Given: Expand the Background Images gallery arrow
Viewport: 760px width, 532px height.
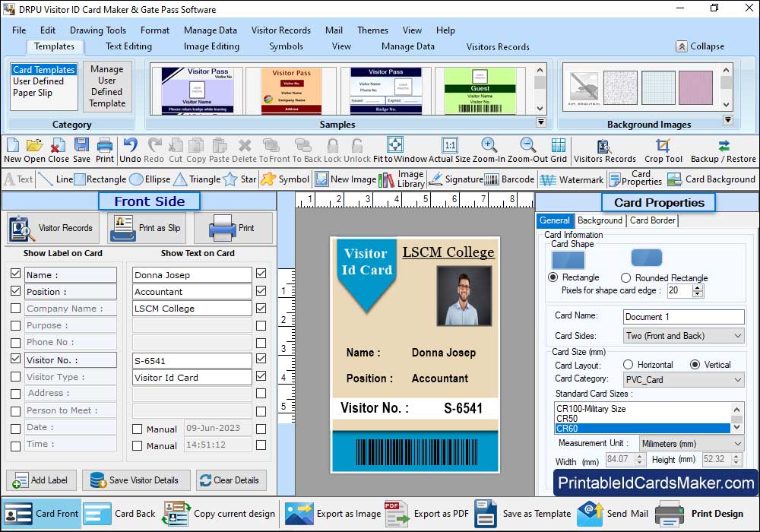Looking at the screenshot, I should [x=727, y=120].
